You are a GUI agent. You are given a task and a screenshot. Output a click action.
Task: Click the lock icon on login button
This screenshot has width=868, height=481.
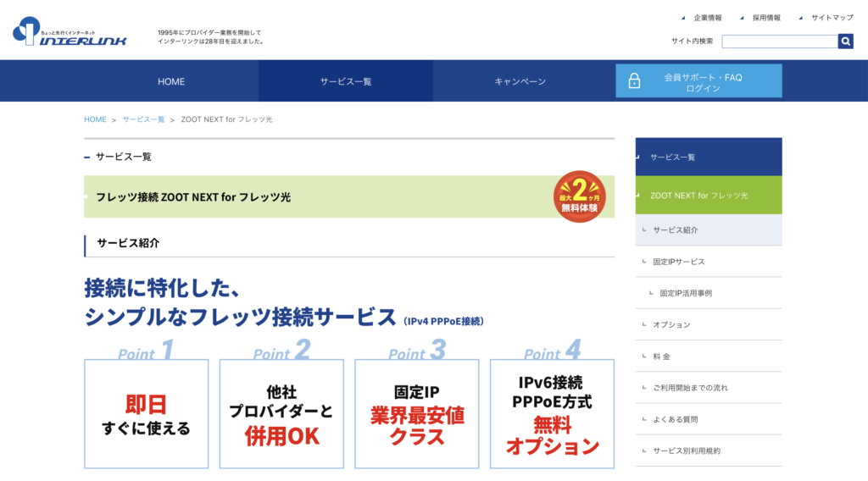634,80
